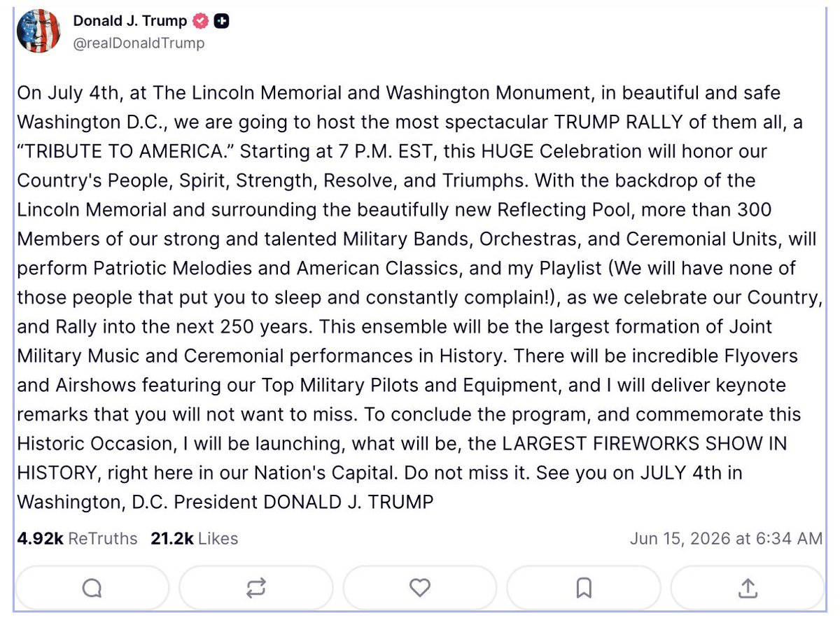Screen dimensions: 840x632
Task: Open the flag-themed profile avatar
Action: pos(38,31)
